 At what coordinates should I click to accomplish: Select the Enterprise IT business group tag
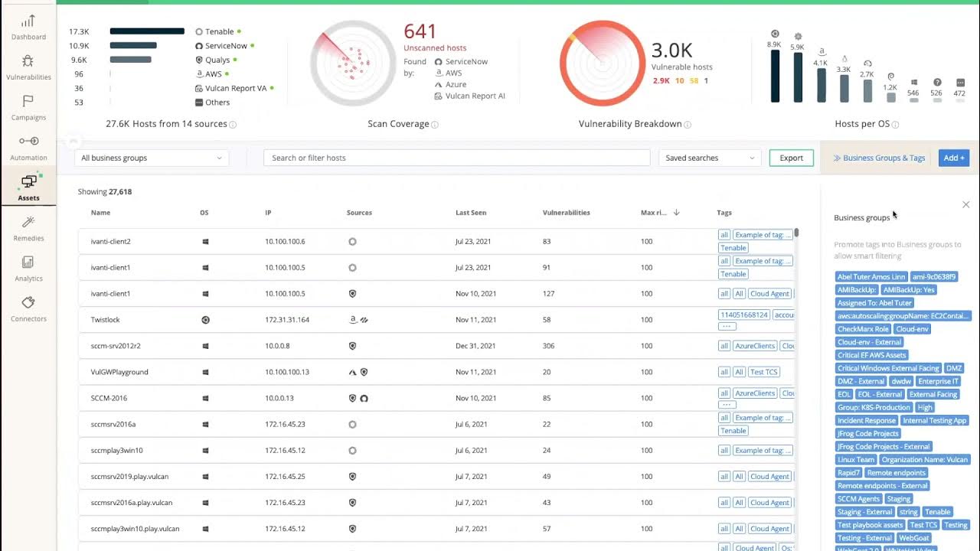pos(938,381)
